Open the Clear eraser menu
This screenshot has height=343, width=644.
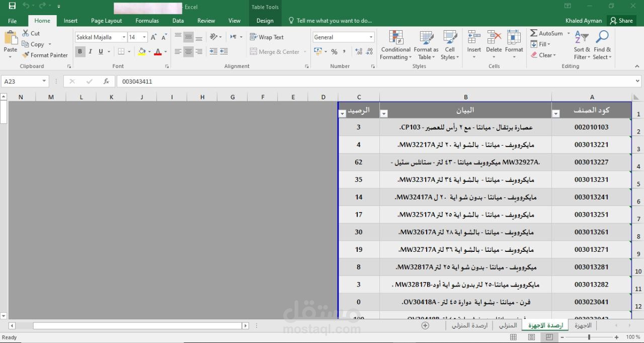point(543,55)
